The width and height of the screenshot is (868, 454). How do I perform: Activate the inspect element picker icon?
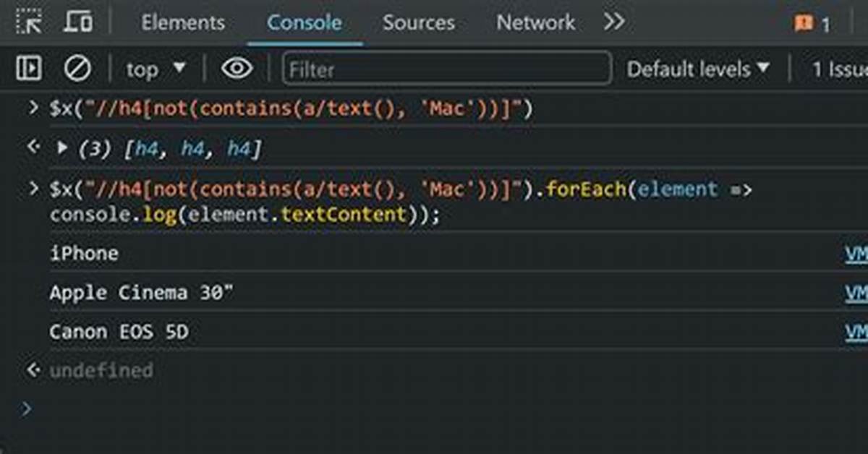tap(29, 22)
